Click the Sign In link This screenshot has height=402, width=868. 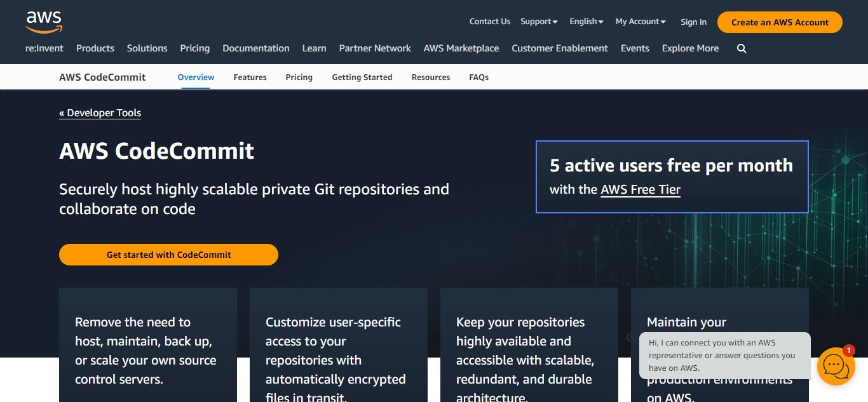[693, 22]
